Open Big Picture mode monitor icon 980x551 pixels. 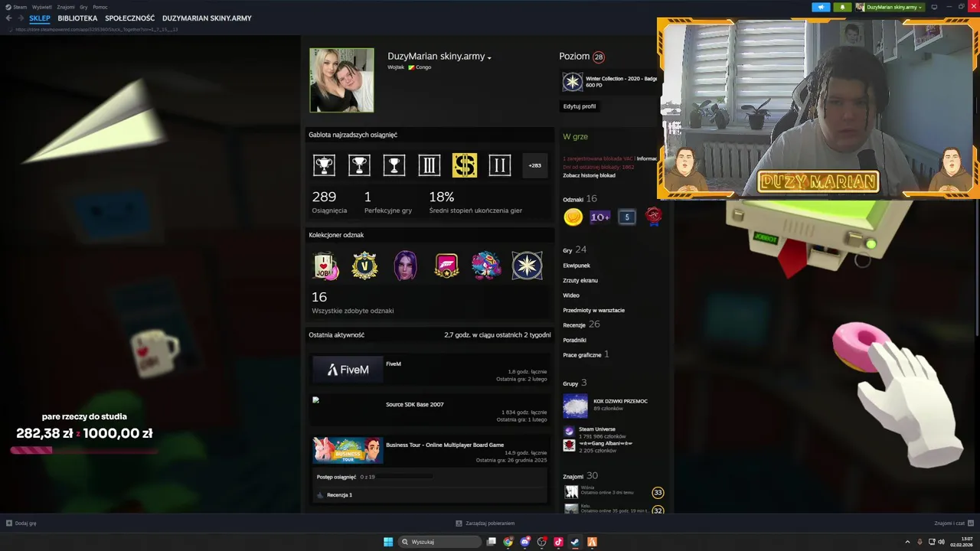point(934,7)
